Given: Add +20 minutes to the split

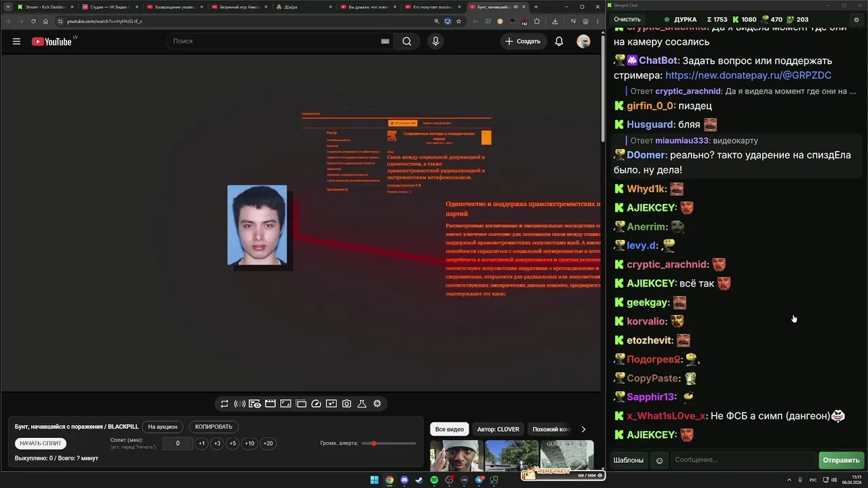Looking at the screenshot, I should tap(268, 443).
